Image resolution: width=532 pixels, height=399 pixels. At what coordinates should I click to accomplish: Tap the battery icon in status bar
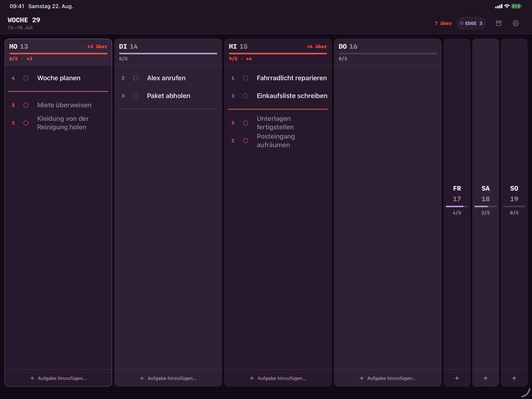coord(516,6)
